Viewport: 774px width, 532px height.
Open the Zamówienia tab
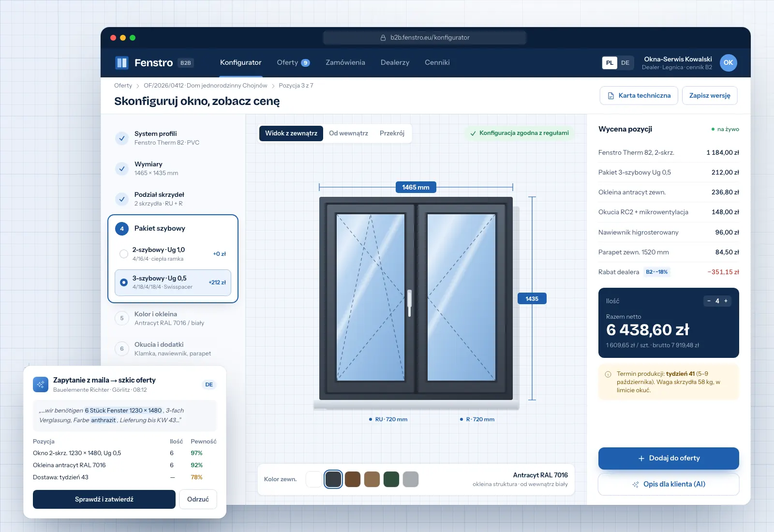tap(345, 62)
